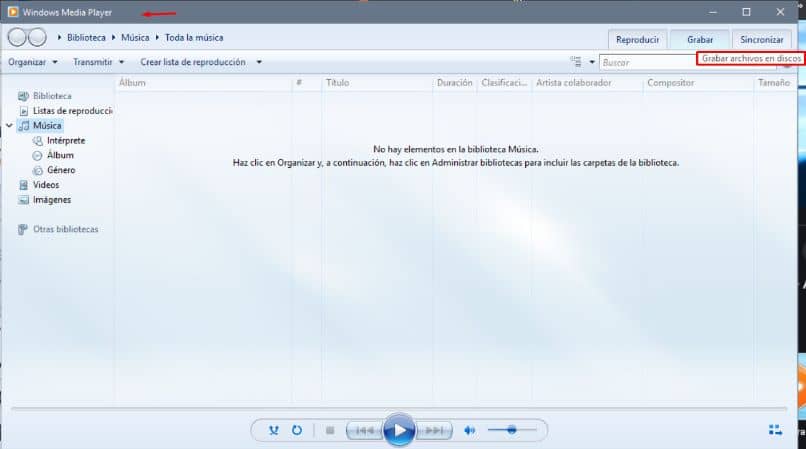
Task: Select Álbum under Música
Action: [x=60, y=155]
